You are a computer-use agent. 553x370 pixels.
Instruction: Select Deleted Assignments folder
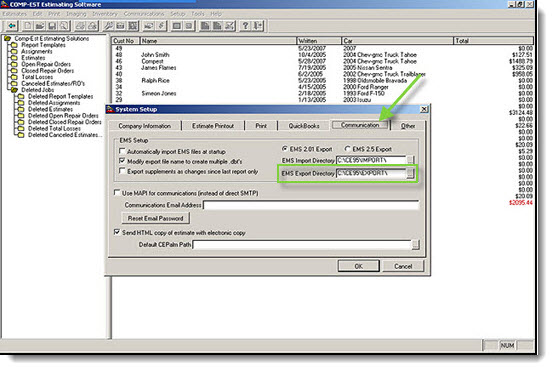tap(54, 103)
